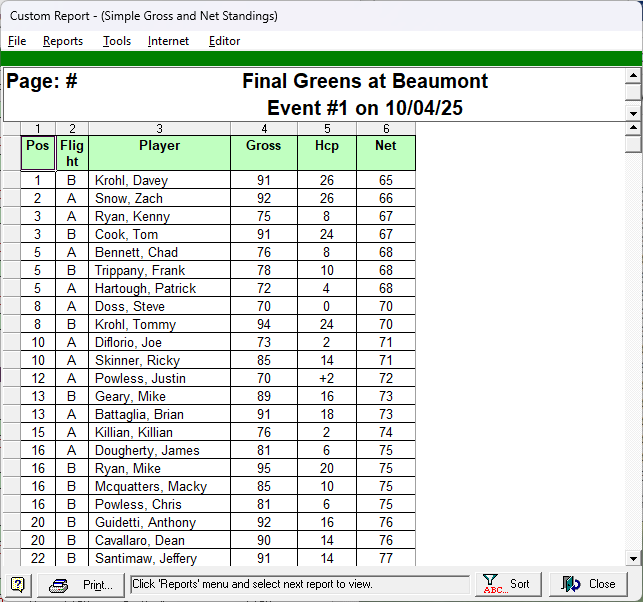
Task: Select the Pos column header cell
Action: [38, 153]
